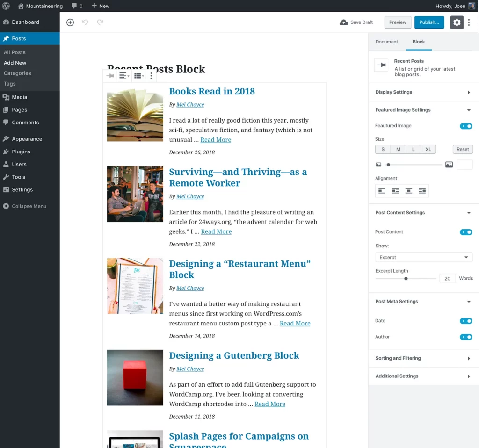Click the Recent Posts pin block icon
Image resolution: width=479 pixels, height=448 pixels.
(x=110, y=76)
